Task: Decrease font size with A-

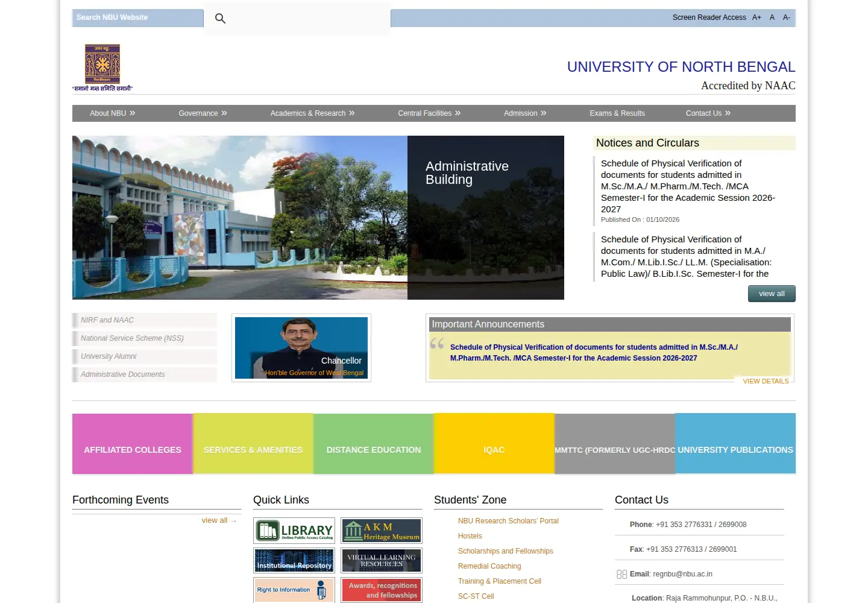Action: coord(787,17)
